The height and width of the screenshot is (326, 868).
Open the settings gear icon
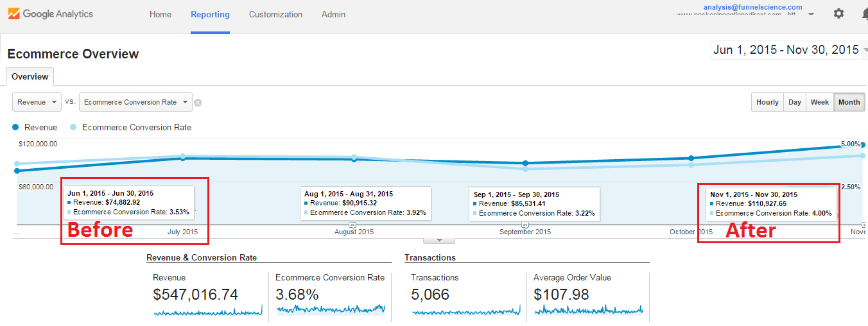point(838,13)
